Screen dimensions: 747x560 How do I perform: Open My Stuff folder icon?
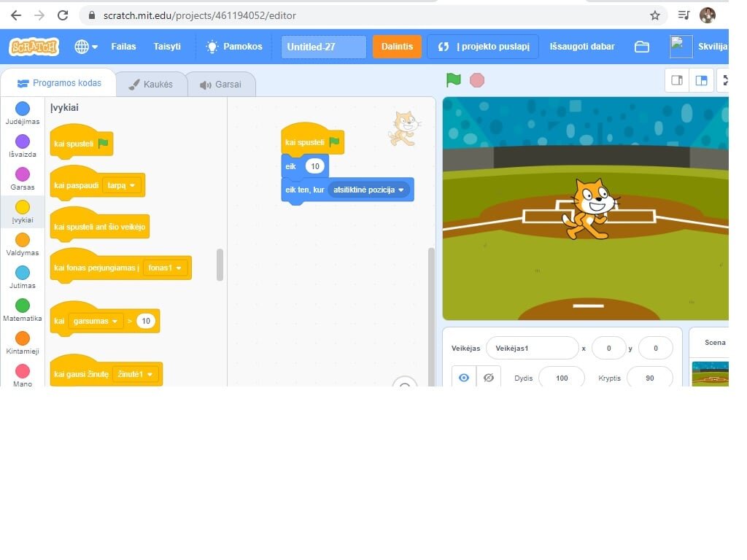pyautogui.click(x=642, y=47)
